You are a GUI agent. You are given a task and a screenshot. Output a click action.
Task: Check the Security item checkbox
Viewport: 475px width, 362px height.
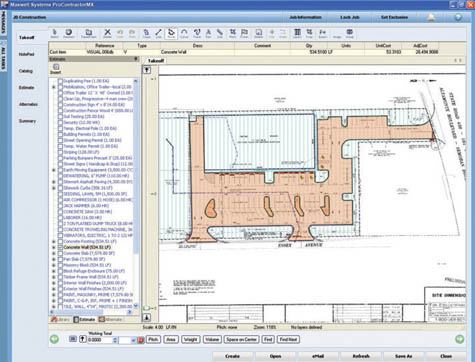[x=60, y=123]
